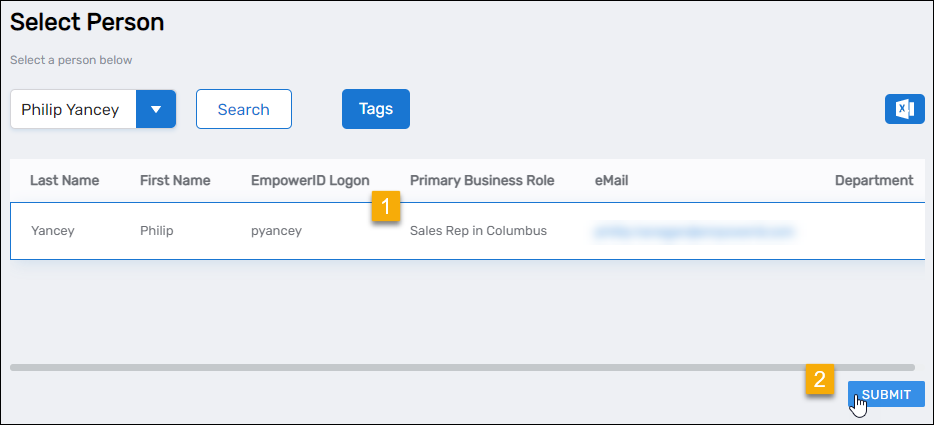Image resolution: width=934 pixels, height=425 pixels.
Task: Open the Tags button
Action: tap(375, 109)
